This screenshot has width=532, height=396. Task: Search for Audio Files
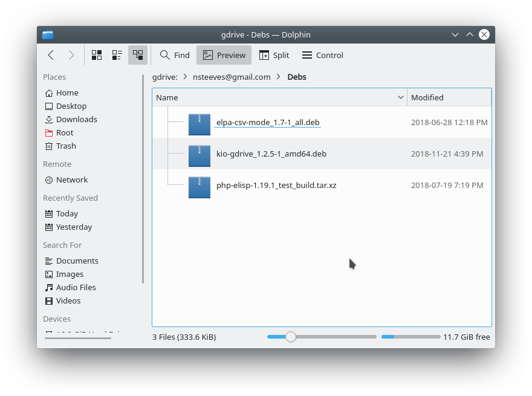pos(71,287)
